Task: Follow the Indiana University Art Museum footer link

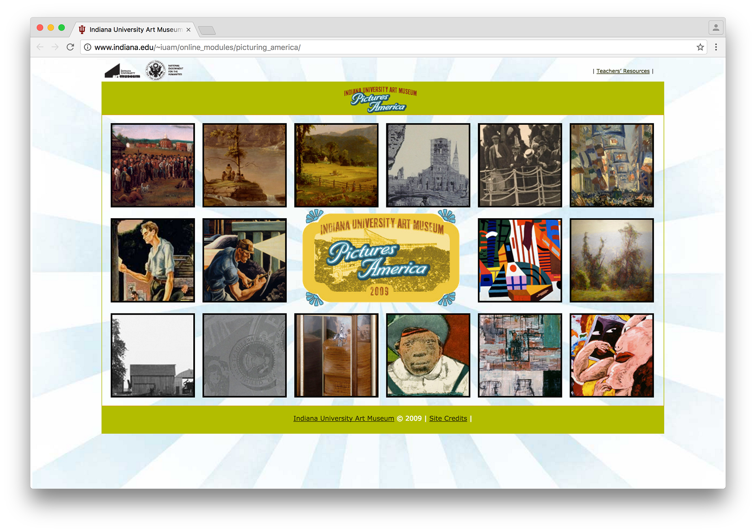Action: coord(343,419)
